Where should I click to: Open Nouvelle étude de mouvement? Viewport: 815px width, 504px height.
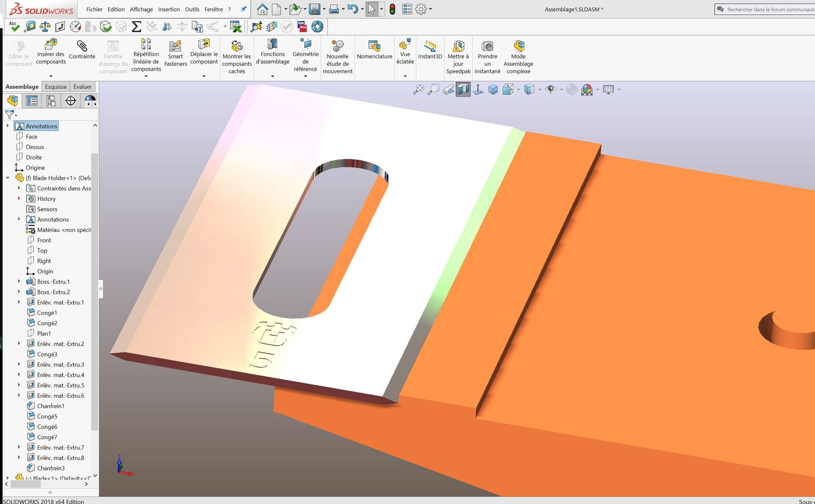click(338, 57)
